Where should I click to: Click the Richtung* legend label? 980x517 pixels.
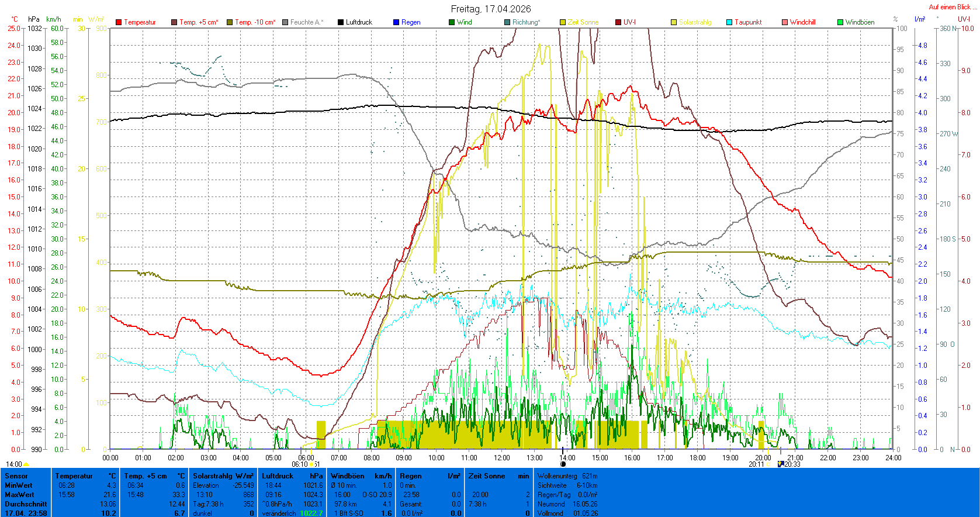tap(526, 22)
